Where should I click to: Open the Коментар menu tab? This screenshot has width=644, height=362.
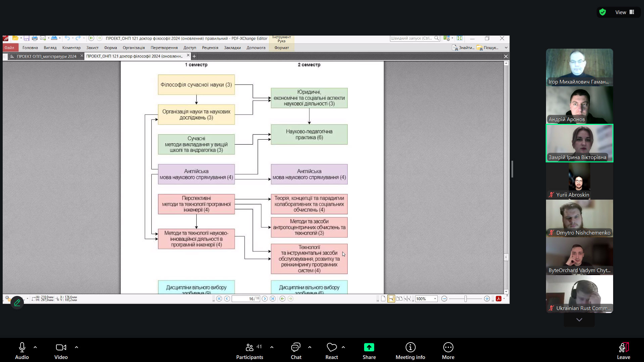click(71, 48)
